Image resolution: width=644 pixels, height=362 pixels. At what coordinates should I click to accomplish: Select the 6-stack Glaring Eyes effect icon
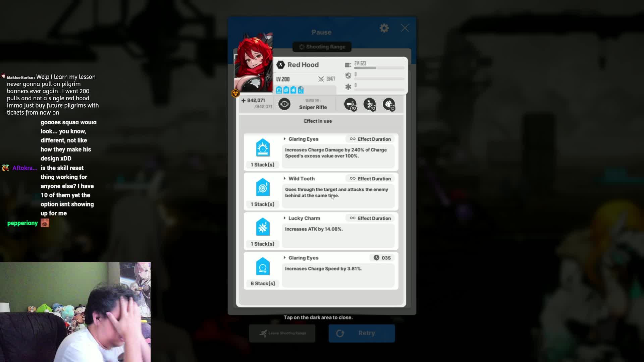click(x=263, y=266)
